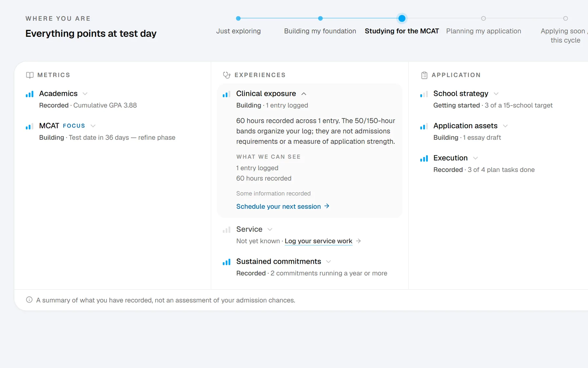588x368 pixels.
Task: Expand the Application assets chevron
Action: click(505, 126)
